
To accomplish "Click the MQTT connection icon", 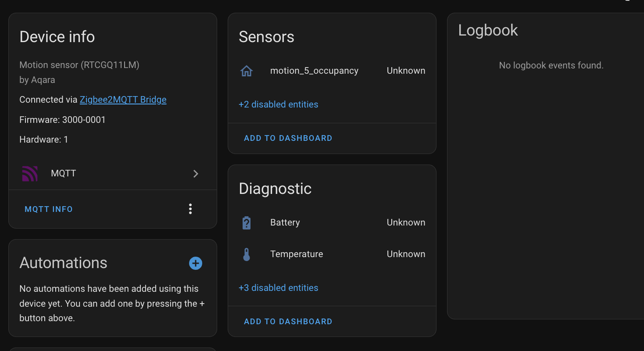I will 30,173.
